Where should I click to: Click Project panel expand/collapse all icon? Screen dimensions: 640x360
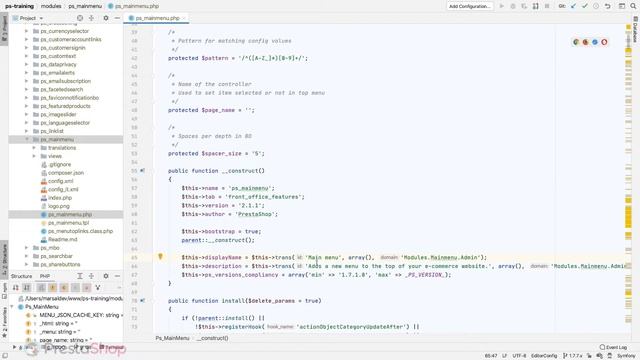tap(91, 18)
